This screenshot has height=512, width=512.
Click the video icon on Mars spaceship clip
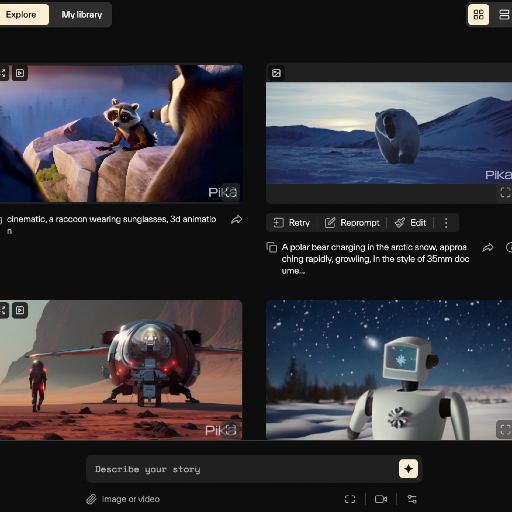20,310
